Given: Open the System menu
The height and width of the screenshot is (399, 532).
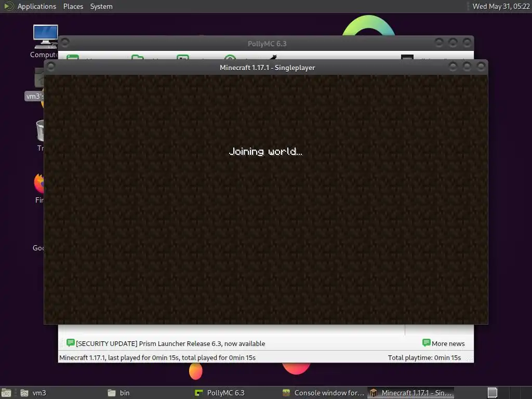Looking at the screenshot, I should (x=101, y=6).
